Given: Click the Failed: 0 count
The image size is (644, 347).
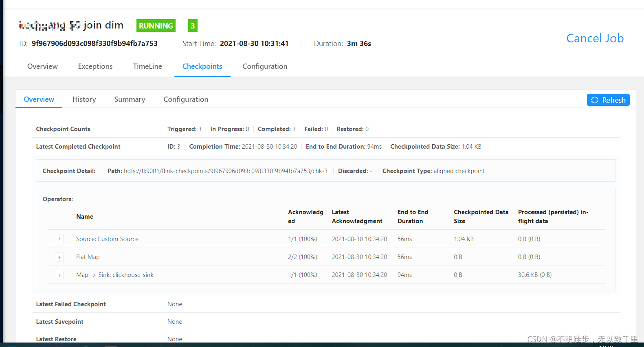Looking at the screenshot, I should pyautogui.click(x=316, y=129).
